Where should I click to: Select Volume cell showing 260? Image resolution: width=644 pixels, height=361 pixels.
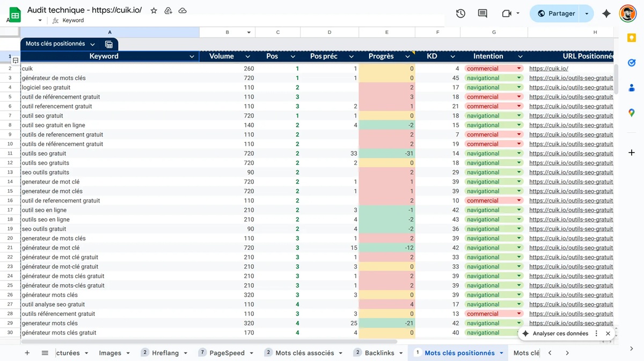[227, 69]
